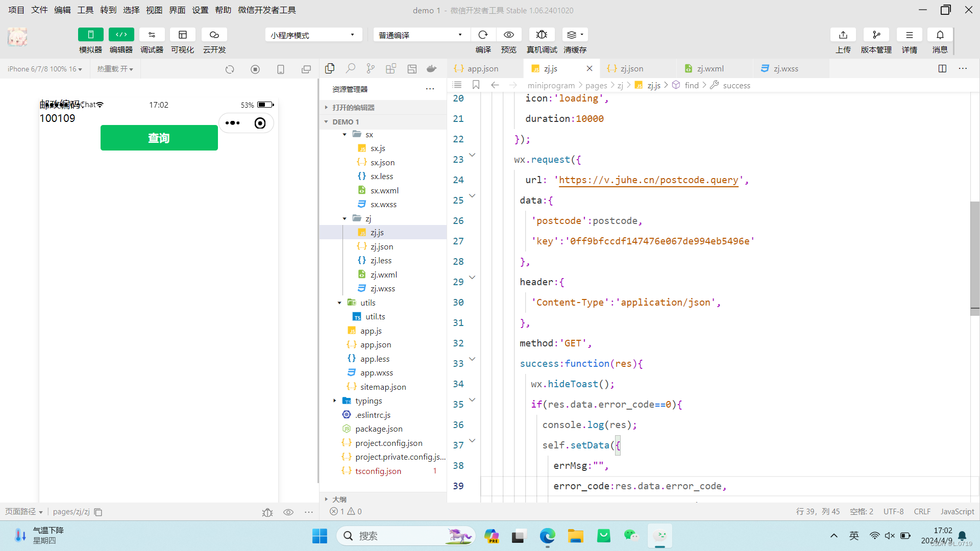
Task: Open Windows Start menu
Action: pos(320,536)
